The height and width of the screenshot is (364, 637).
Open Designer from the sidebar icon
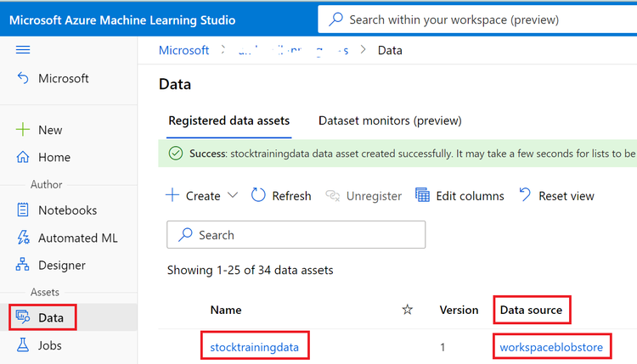coord(23,265)
